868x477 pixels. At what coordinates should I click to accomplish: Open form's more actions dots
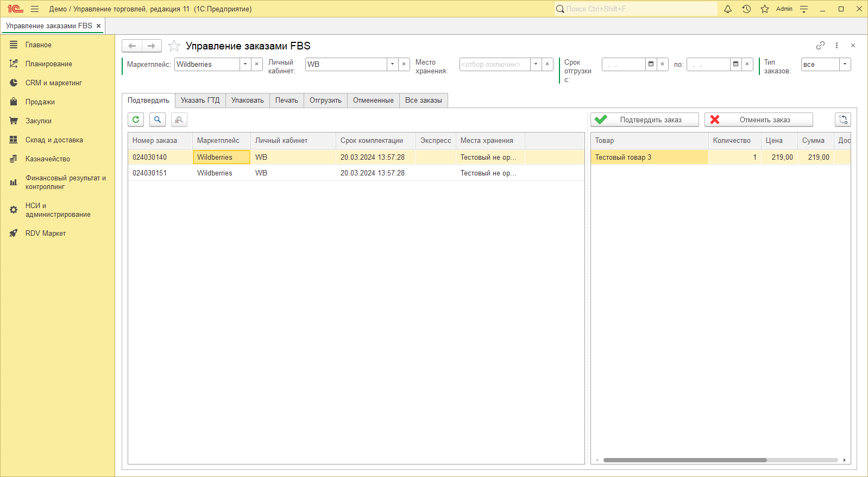(x=836, y=46)
